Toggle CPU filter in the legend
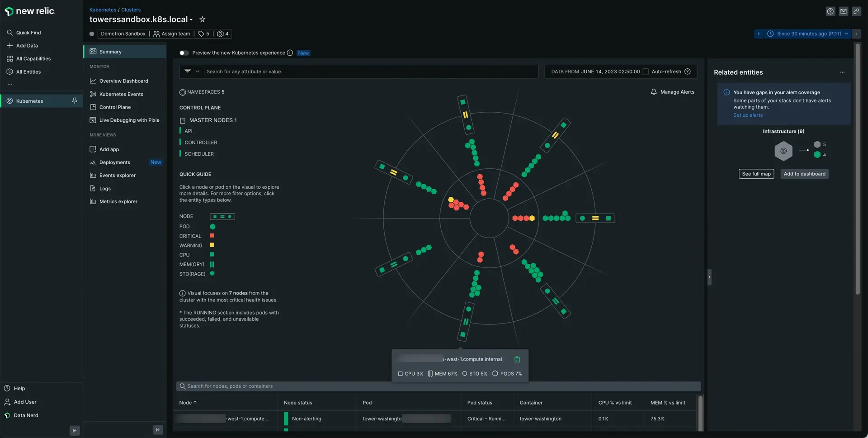Screen dimensions: 868x438 (x=212, y=255)
